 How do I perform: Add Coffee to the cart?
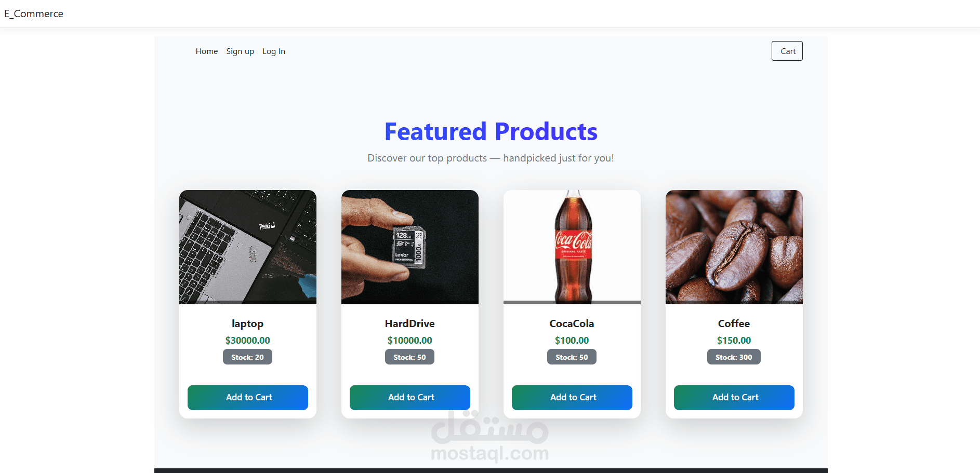point(734,398)
